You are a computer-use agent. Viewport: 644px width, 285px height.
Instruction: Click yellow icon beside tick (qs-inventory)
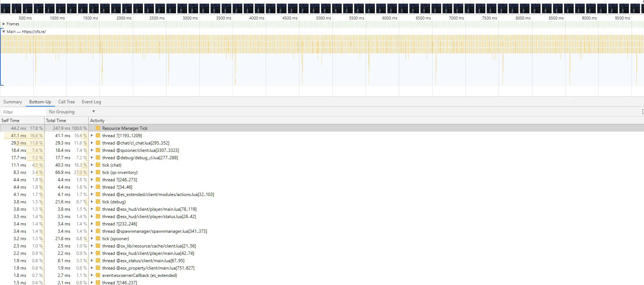(98, 172)
